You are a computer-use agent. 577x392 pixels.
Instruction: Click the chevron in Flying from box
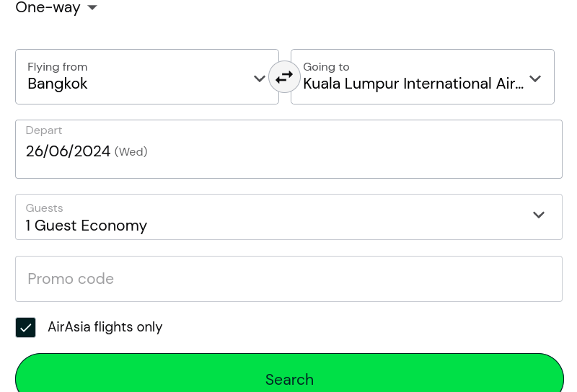tap(260, 79)
